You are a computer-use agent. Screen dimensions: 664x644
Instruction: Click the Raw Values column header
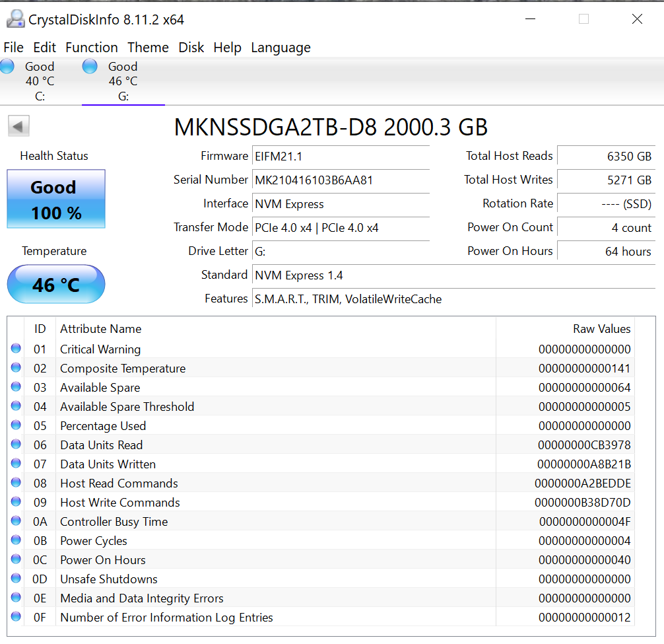[x=601, y=328]
